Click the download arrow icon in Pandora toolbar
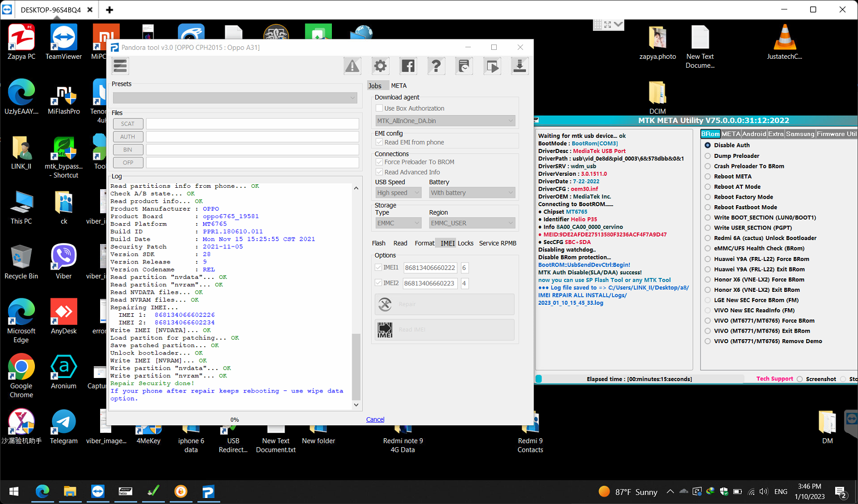The height and width of the screenshot is (504, 858). pyautogui.click(x=520, y=66)
